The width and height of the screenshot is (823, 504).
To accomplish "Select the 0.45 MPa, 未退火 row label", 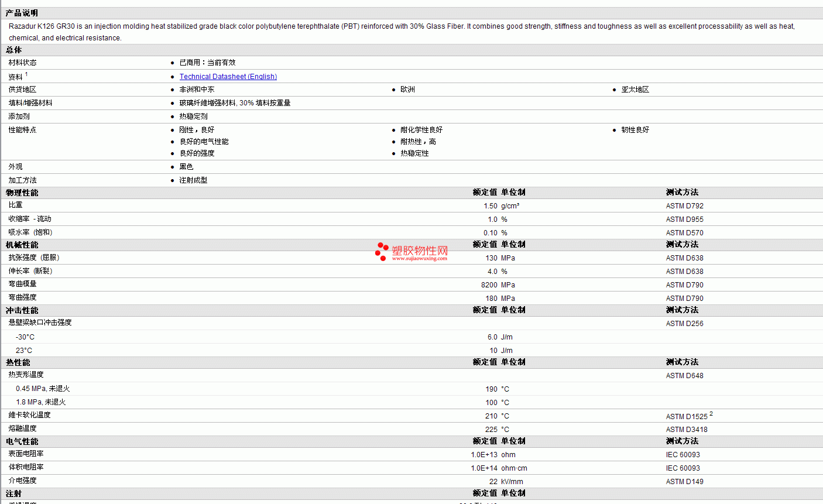I will coord(43,389).
